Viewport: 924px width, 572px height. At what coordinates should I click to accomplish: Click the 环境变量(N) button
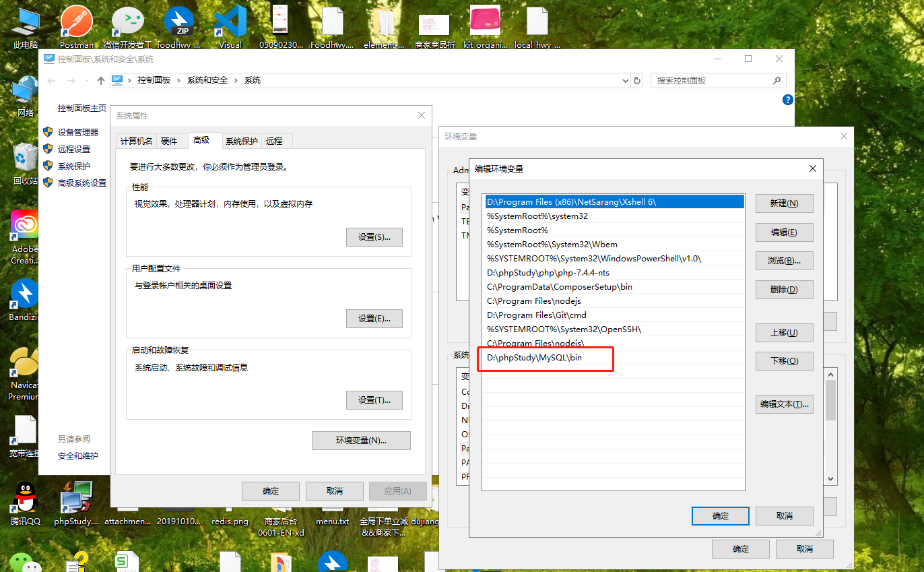362,441
